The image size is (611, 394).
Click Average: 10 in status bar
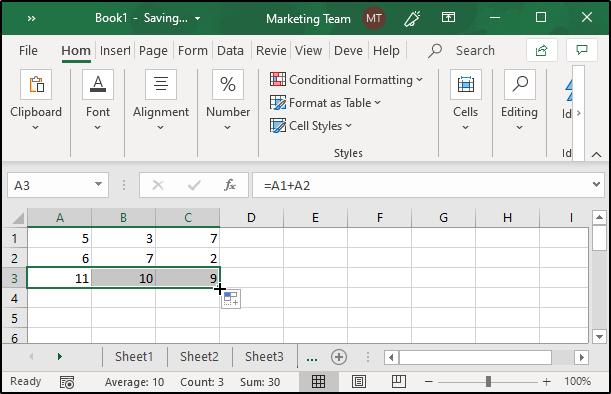pos(134,382)
